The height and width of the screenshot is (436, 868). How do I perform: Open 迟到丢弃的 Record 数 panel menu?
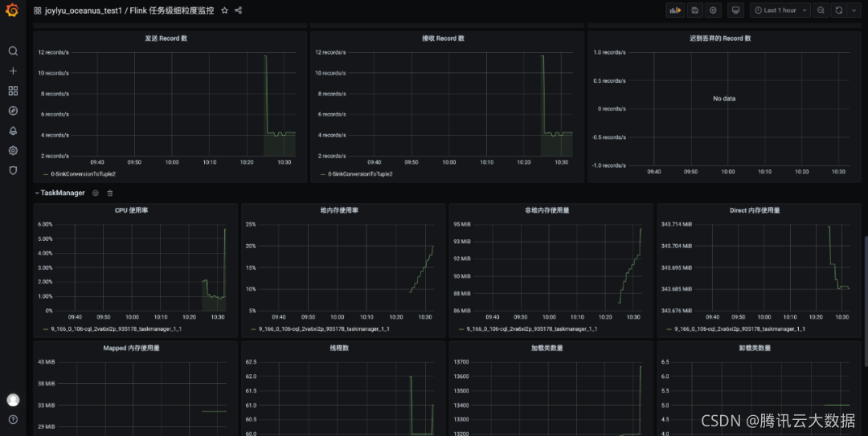720,39
